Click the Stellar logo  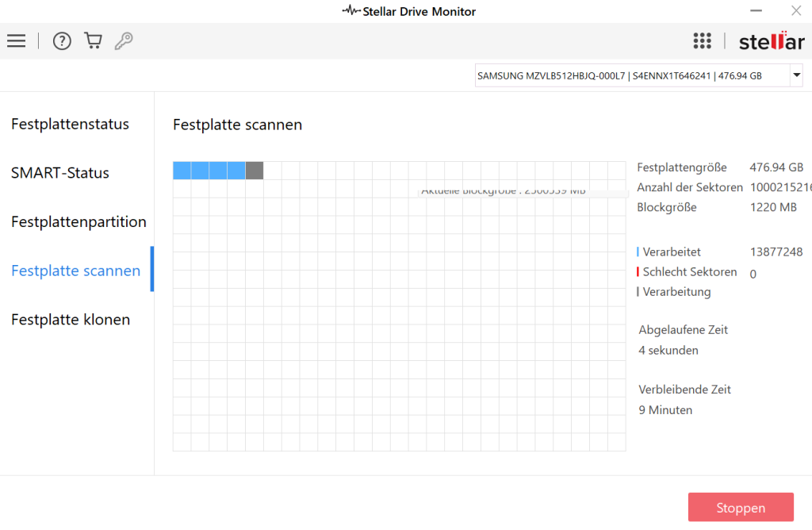771,41
